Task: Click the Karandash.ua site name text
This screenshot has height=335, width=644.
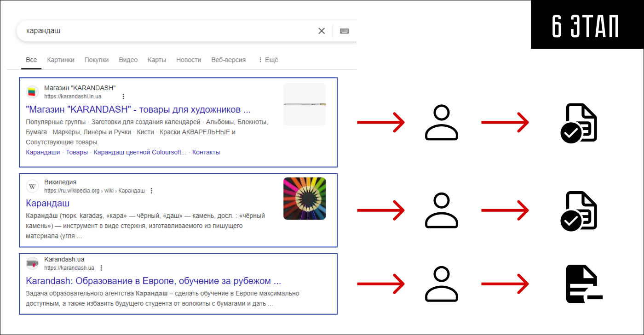Action: (x=64, y=259)
